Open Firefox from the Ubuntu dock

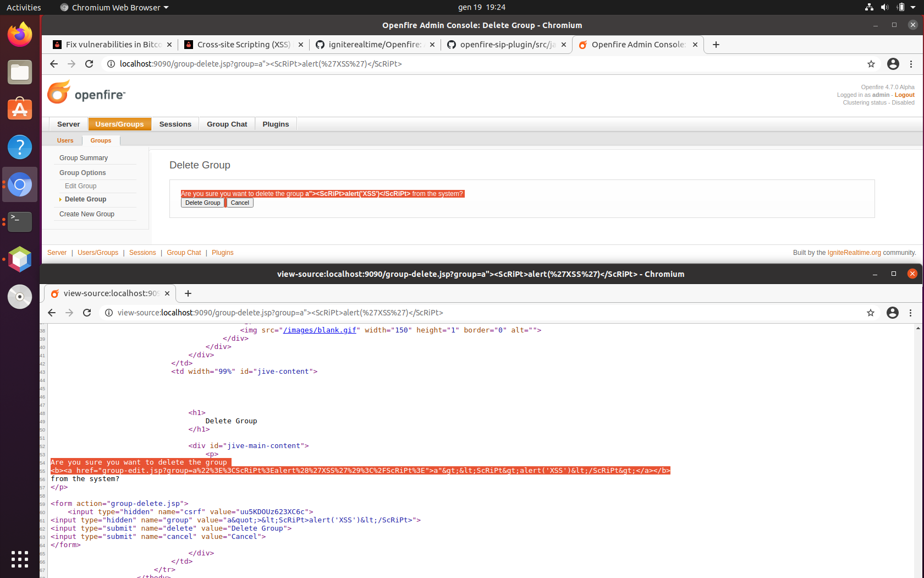click(x=20, y=35)
